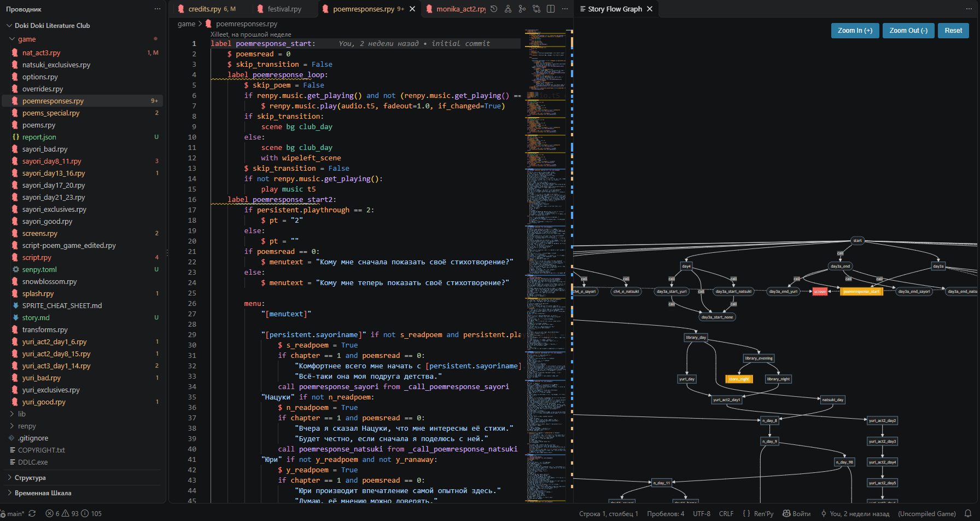Close the poemresponses.rpy tab
Viewport: 980px width, 521px height.
(x=412, y=9)
